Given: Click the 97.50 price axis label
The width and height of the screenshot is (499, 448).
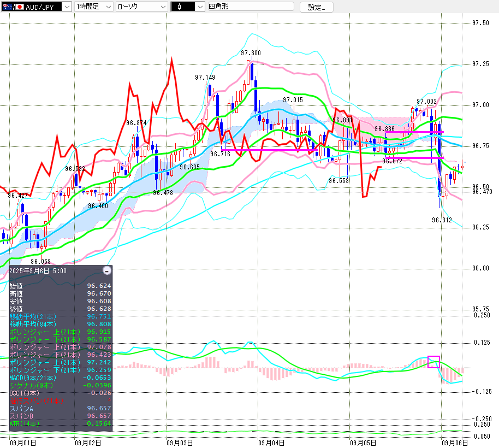Looking at the screenshot, I should 480,23.
